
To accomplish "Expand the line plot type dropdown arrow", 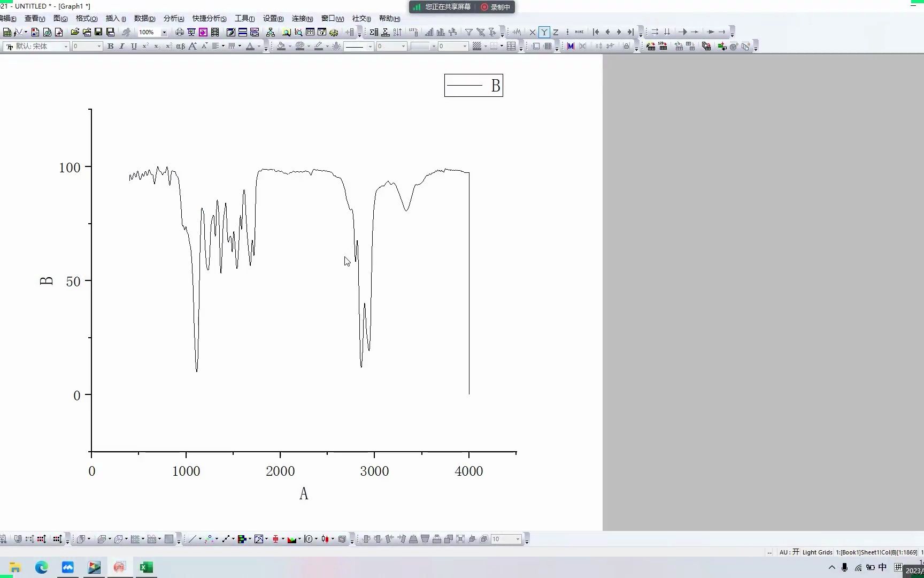I will 200,539.
